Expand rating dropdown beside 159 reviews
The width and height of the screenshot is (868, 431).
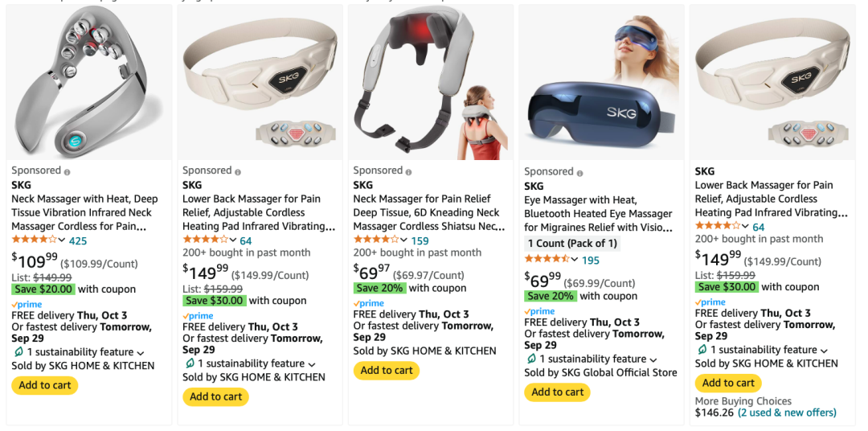click(403, 240)
